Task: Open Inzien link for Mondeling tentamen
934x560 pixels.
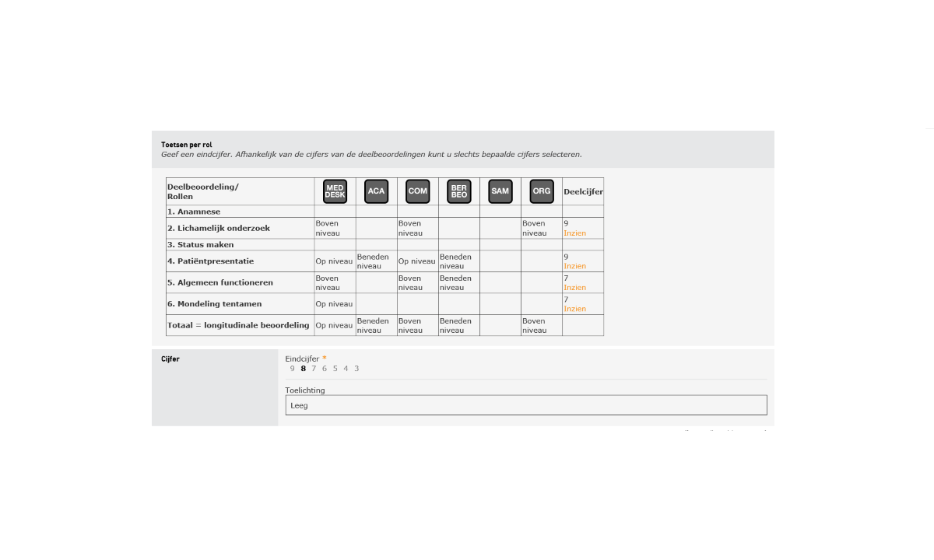Action: 574,309
